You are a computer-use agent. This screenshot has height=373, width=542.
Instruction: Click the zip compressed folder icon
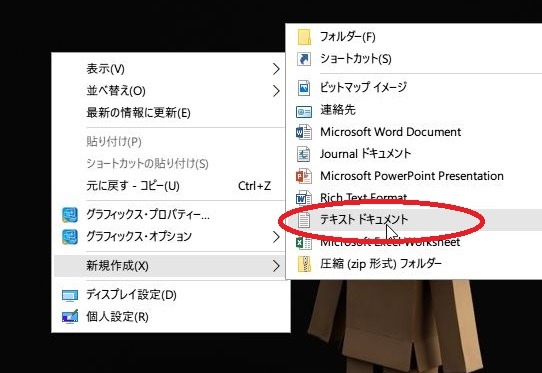304,264
